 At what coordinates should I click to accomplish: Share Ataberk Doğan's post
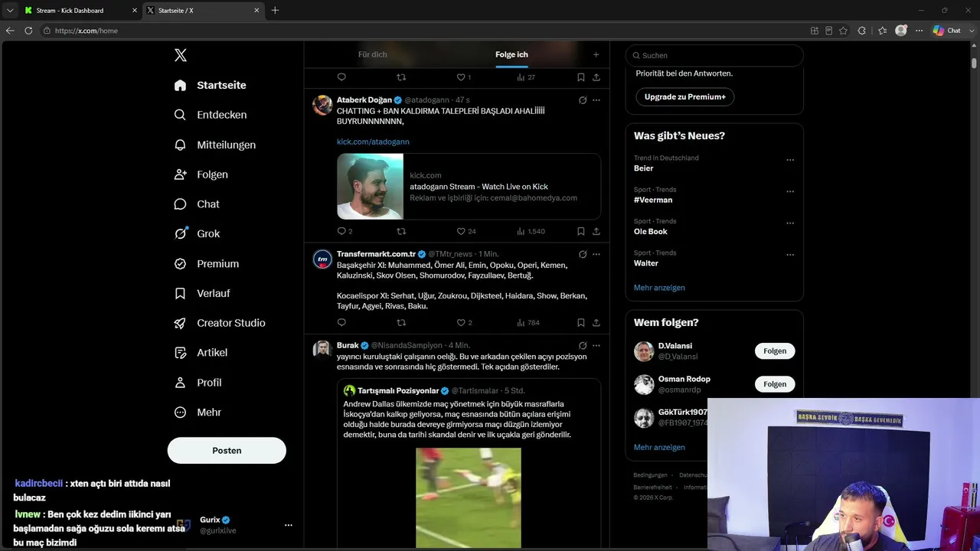tap(596, 231)
